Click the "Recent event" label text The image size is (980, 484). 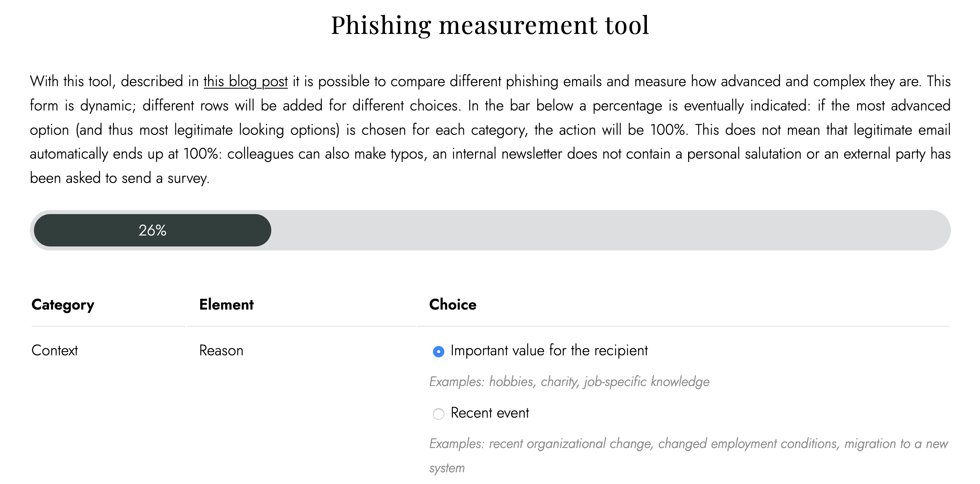(490, 413)
